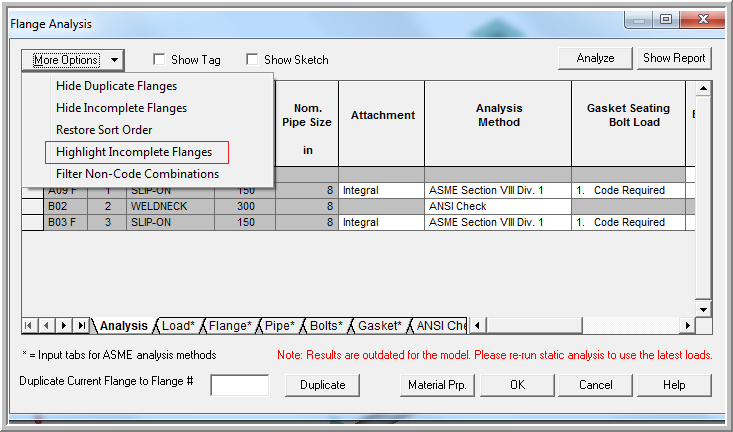Confirm with the OK button
This screenshot has height=432, width=733.
(x=517, y=385)
